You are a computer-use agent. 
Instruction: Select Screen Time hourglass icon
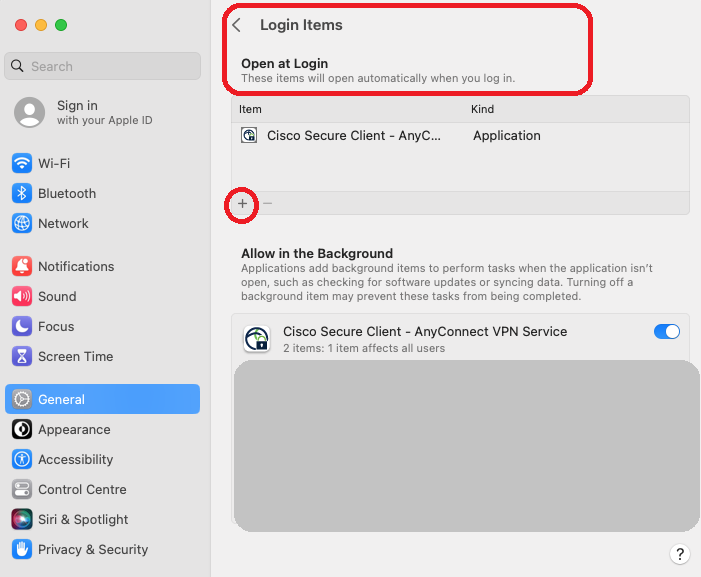click(x=21, y=356)
